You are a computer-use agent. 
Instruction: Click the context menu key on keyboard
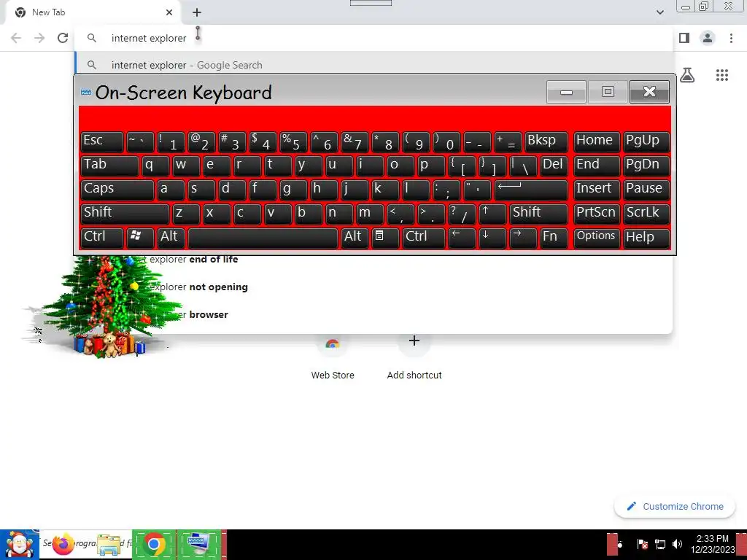coord(385,238)
